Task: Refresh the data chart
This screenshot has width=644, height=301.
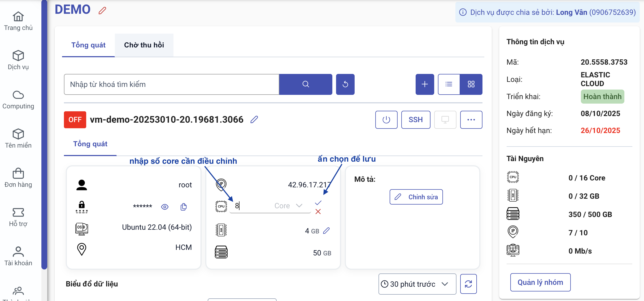Action: click(x=468, y=284)
